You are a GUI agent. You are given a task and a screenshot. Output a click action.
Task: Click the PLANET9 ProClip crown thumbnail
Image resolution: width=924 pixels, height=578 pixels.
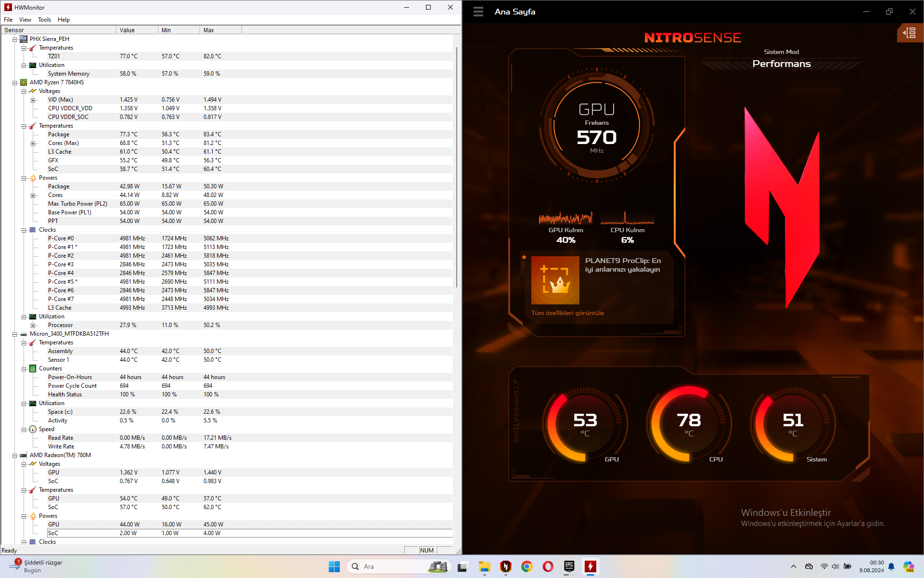555,280
